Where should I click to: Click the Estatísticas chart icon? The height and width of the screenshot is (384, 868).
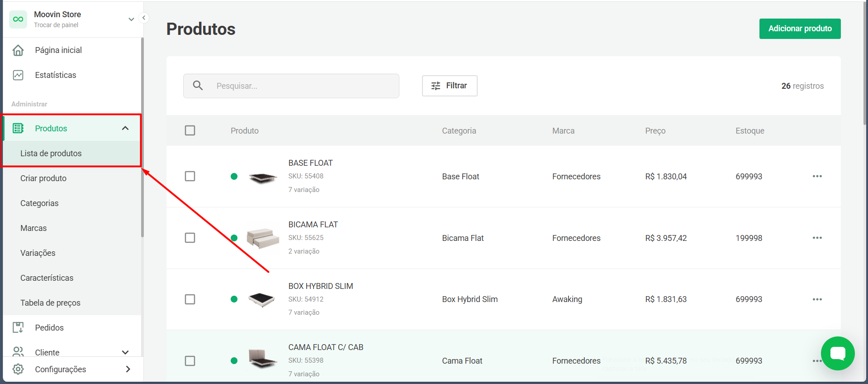(x=18, y=75)
